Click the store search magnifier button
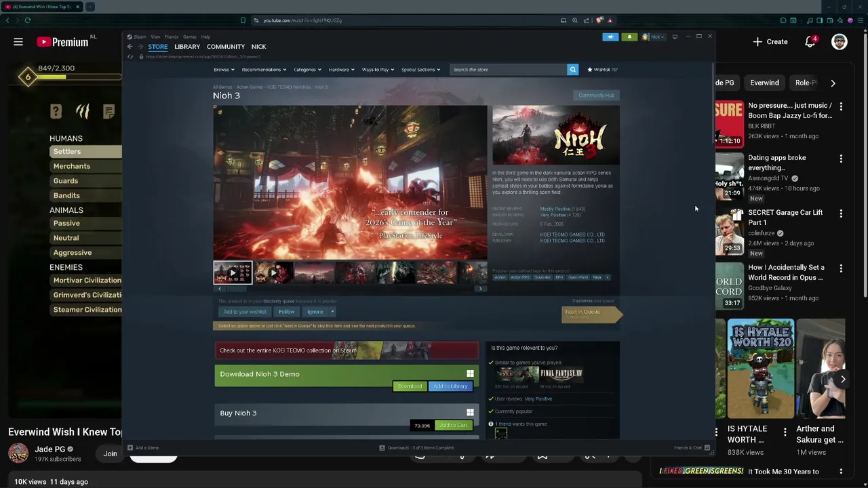 572,69
